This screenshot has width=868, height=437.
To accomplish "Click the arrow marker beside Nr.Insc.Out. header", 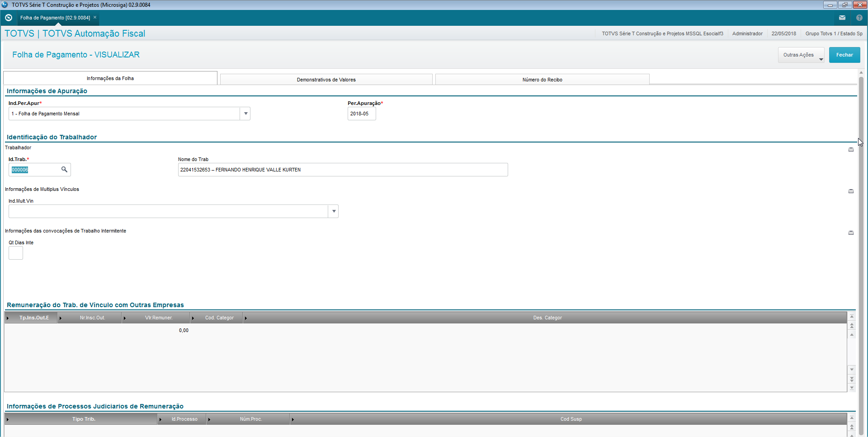I will coord(61,318).
